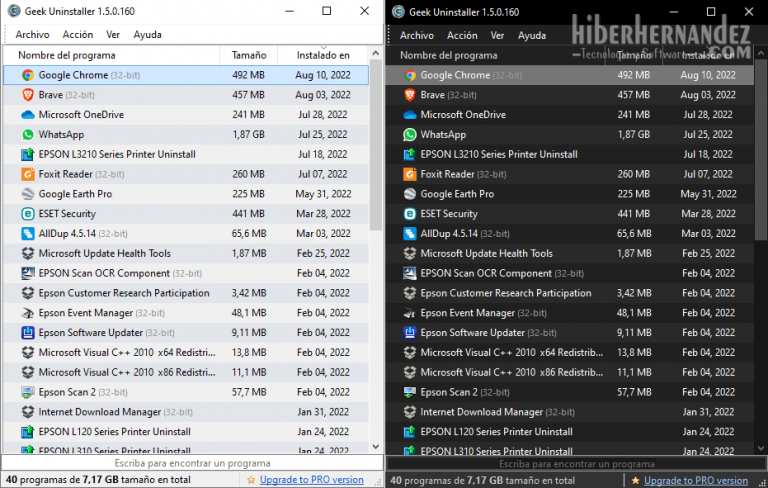Open the Ver menu in the dark window
768x488 pixels.
click(x=497, y=35)
